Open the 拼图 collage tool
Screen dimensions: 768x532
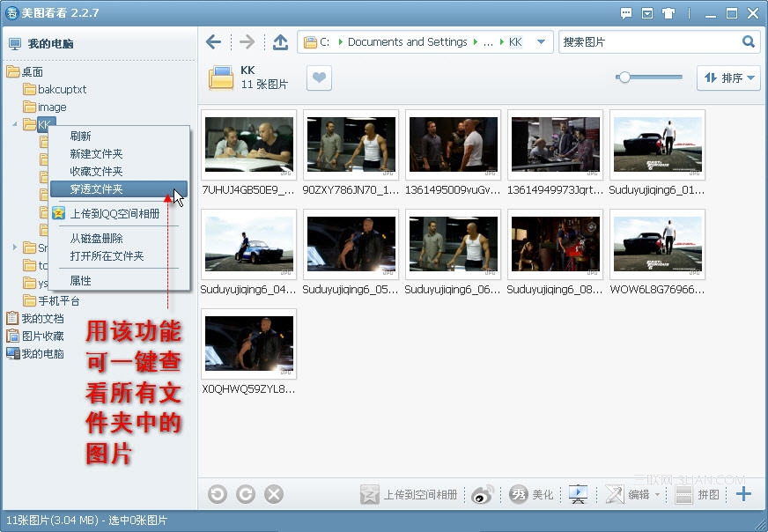point(697,495)
